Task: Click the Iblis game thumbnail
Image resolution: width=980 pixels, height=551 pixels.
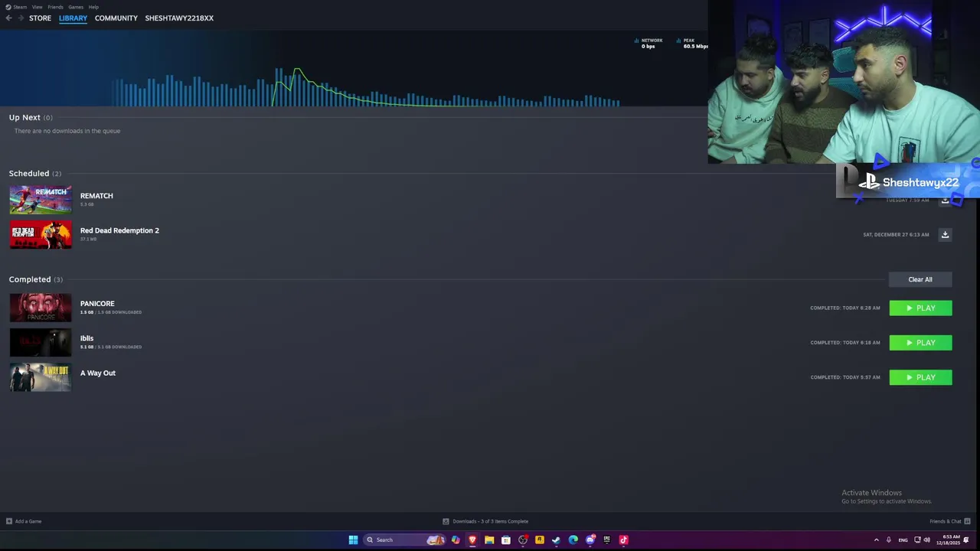Action: click(x=41, y=342)
